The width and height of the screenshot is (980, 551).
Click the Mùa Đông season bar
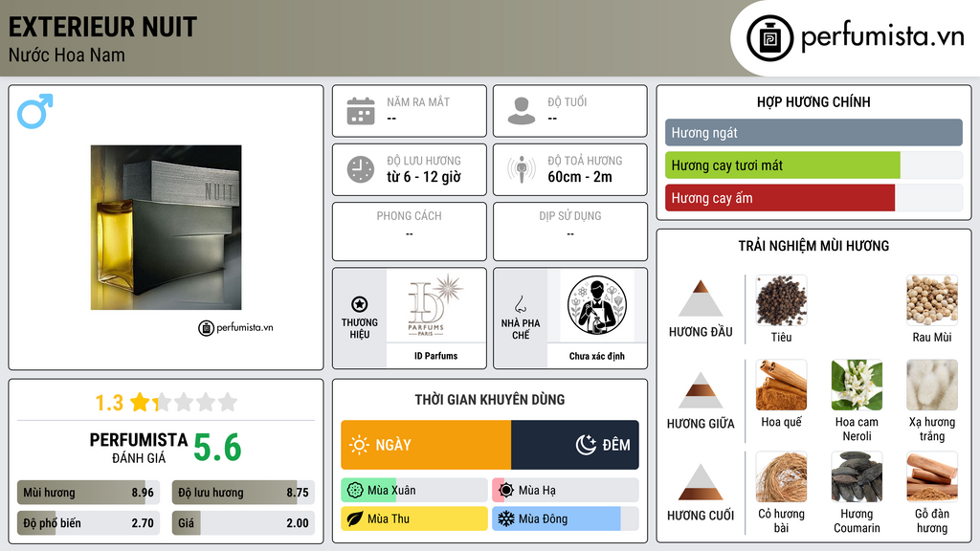point(566,518)
